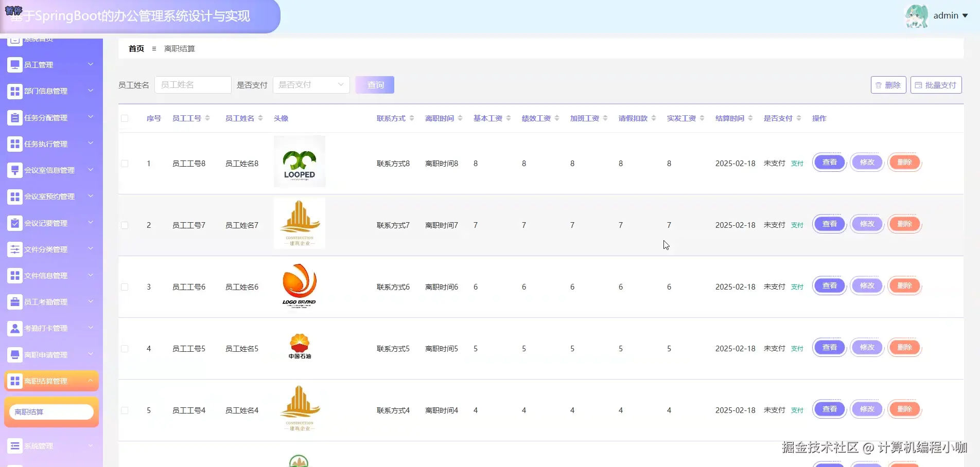Open the 中国石油 logo avatar image
Image resolution: width=980 pixels, height=467 pixels.
300,346
